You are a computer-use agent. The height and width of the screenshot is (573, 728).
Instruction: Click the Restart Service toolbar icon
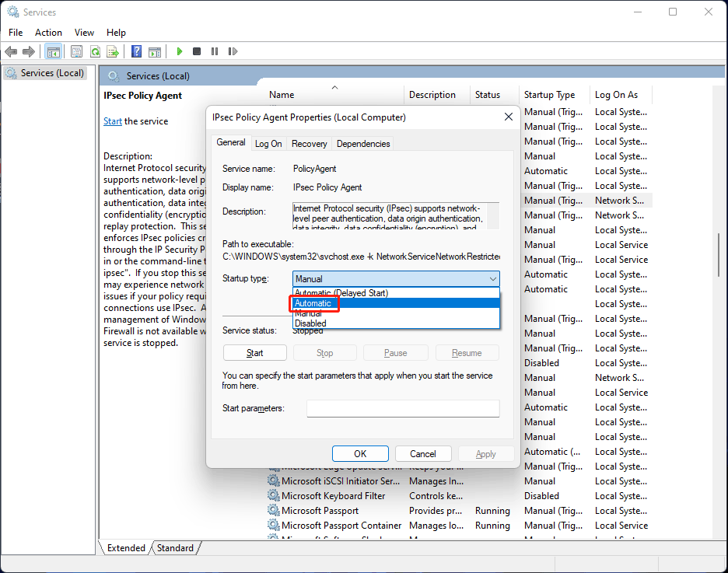tap(233, 51)
